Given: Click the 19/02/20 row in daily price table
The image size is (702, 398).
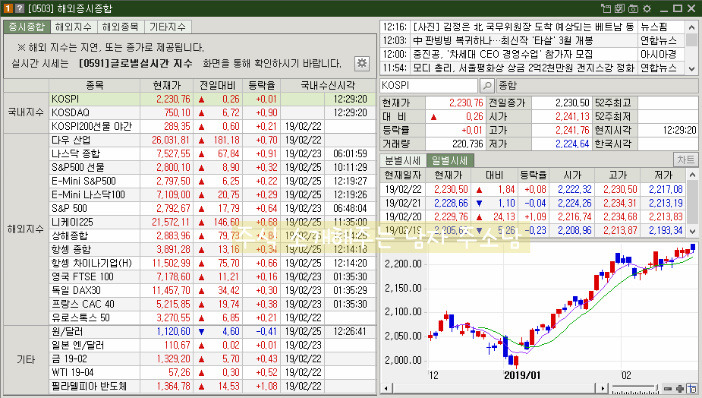Looking at the screenshot, I should click(533, 217).
